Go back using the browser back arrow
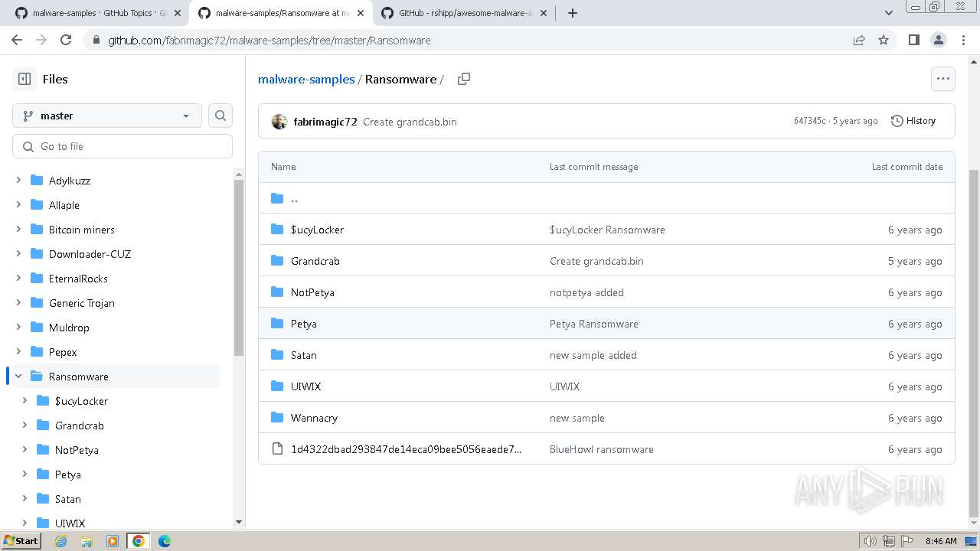Image resolution: width=980 pixels, height=551 pixels. click(x=17, y=40)
